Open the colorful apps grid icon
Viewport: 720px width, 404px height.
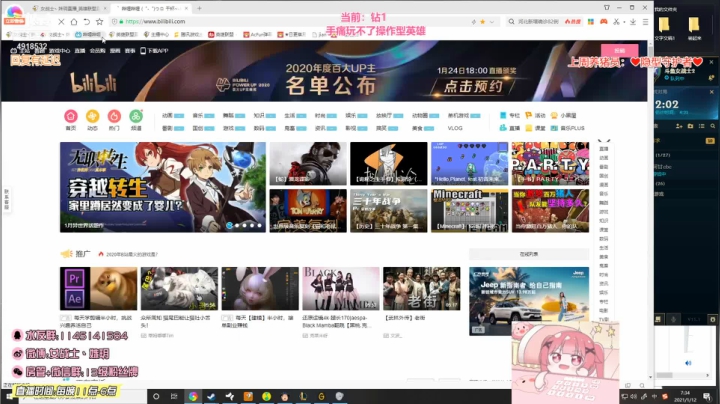[591, 22]
